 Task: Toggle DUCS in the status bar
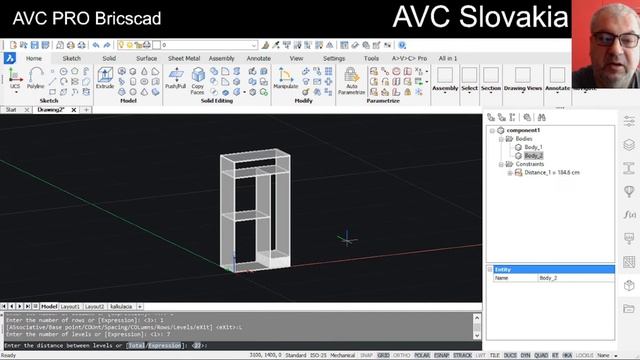pyautogui.click(x=510, y=356)
